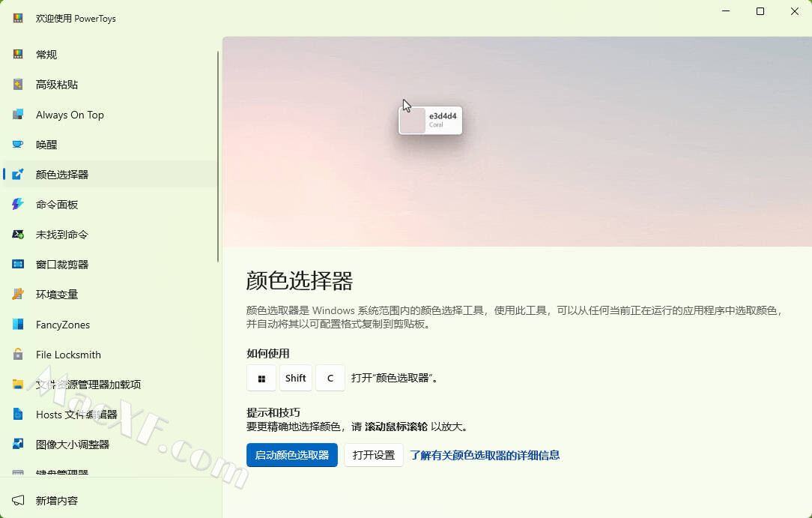Click the 唤醒 (Awake) coffee cup icon
Image resolution: width=812 pixels, height=518 pixels.
click(x=18, y=145)
